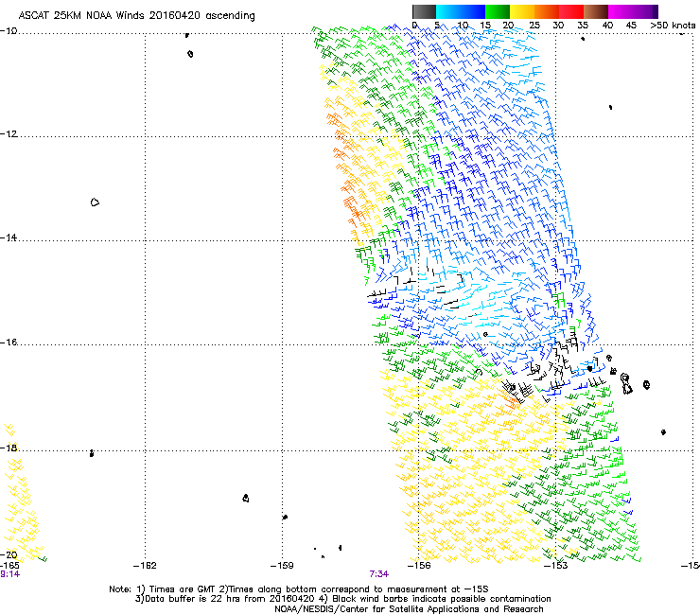Viewport: 700px width, 615px height.
Task: Click the 'NOAA/NESDIS/Center for Satellite Applications and Research' credit
Action: (409, 609)
